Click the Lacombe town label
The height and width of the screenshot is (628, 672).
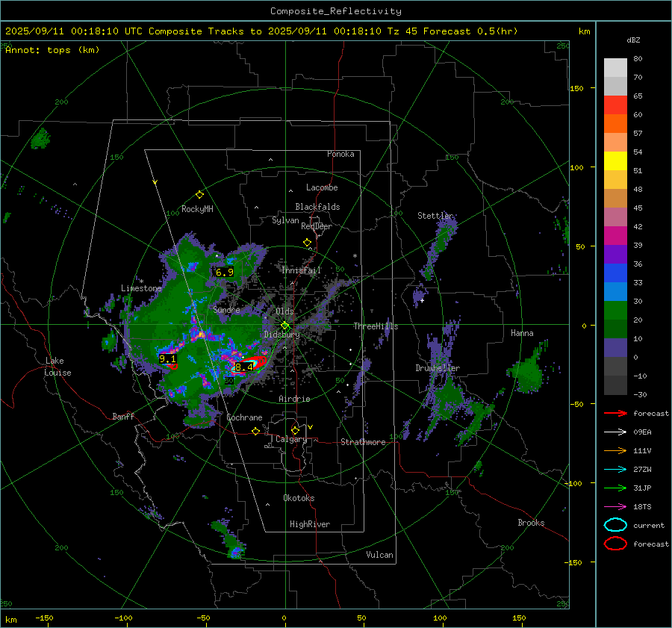(322, 187)
